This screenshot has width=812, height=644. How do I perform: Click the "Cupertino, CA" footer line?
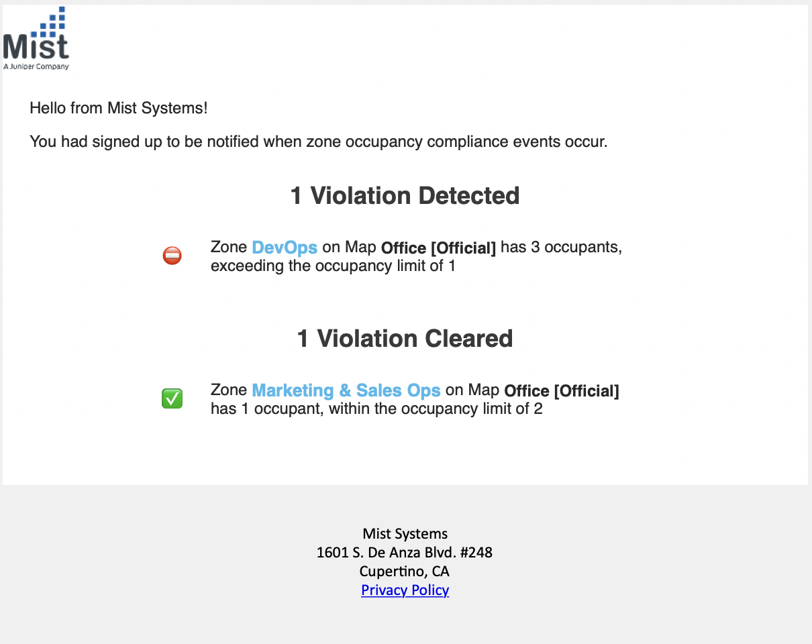[405, 572]
